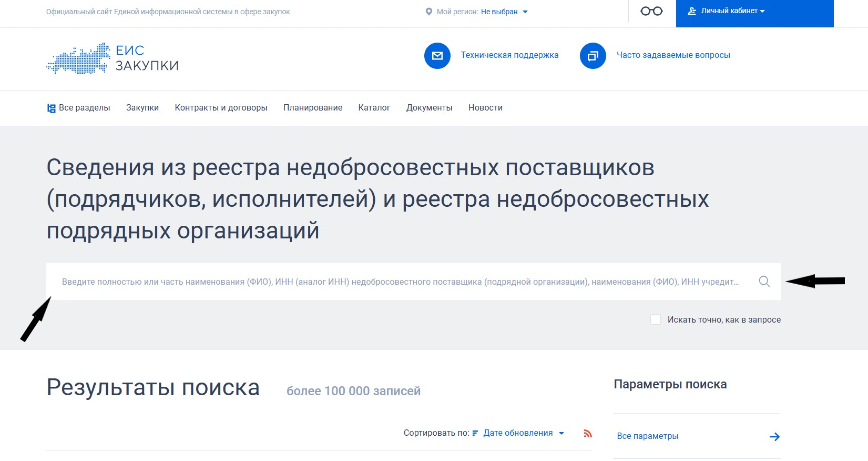Enable Искать точно, как в запросе checkbox
The height and width of the screenshot is (461, 868).
(656, 319)
